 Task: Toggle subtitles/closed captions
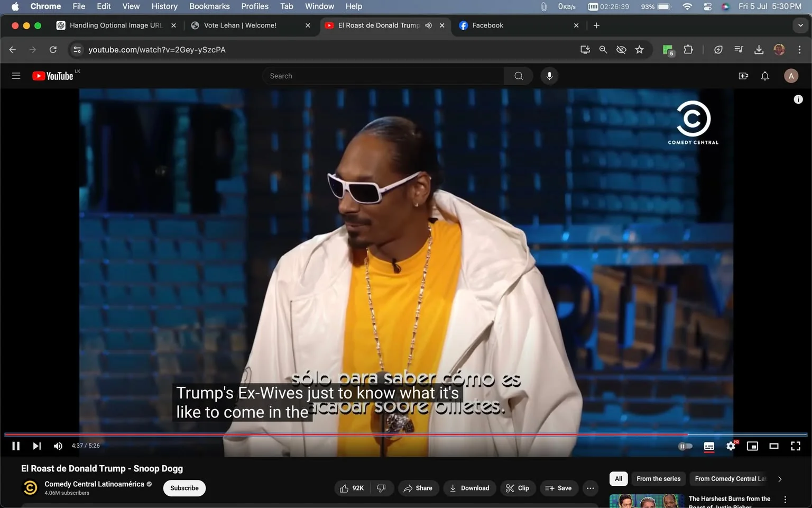tap(709, 446)
